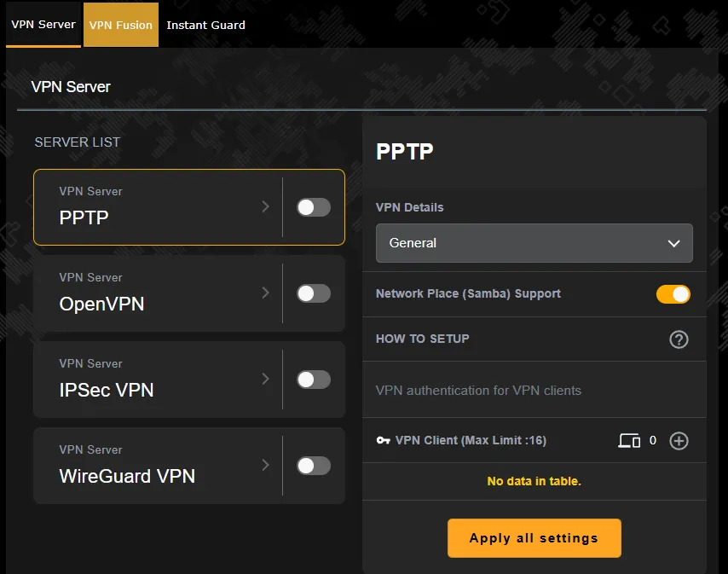The height and width of the screenshot is (574, 728).
Task: Enable the PPTP server toggle
Action: coord(313,206)
